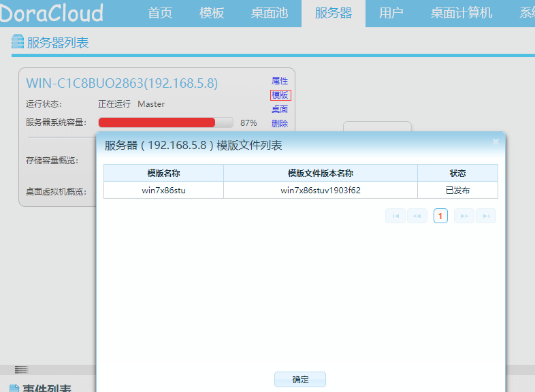The width and height of the screenshot is (535, 392).
Task: Go to first page in pagination
Action: (x=395, y=216)
